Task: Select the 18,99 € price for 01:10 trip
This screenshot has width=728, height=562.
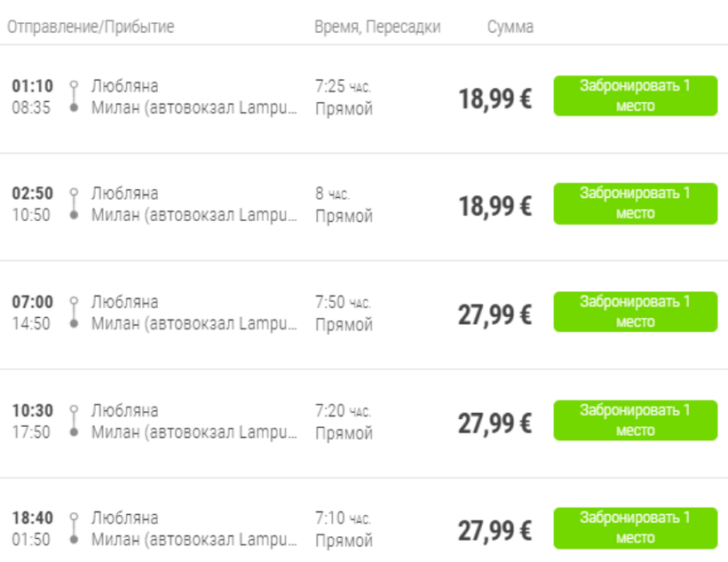Action: (x=495, y=99)
